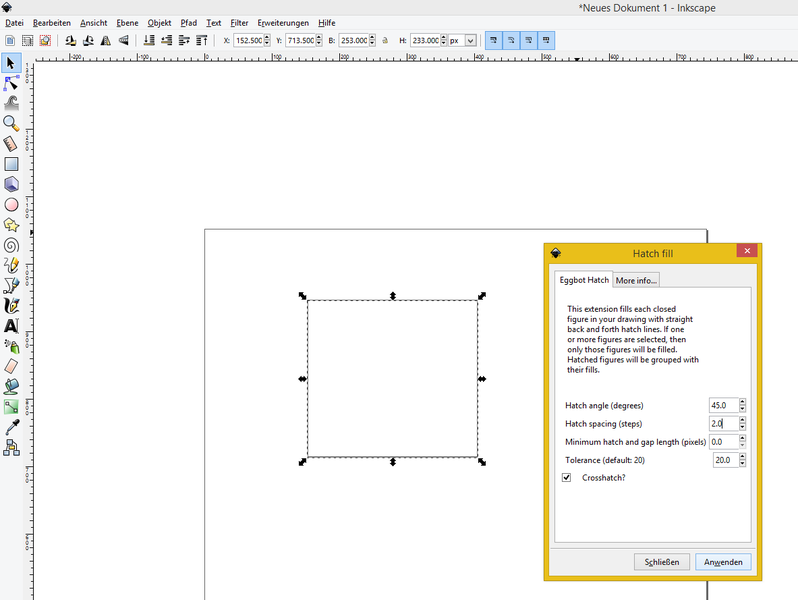Decrease Hatch spacing with down arrow
Image resolution: width=798 pixels, height=600 pixels.
[743, 426]
